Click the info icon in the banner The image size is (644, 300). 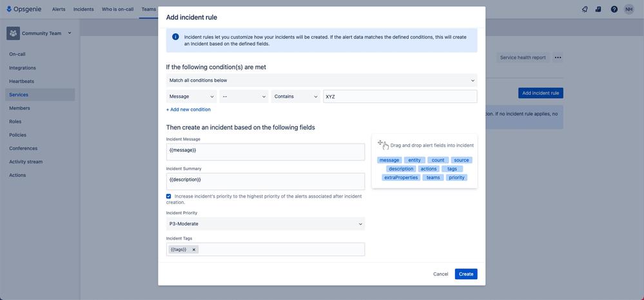coord(175,37)
